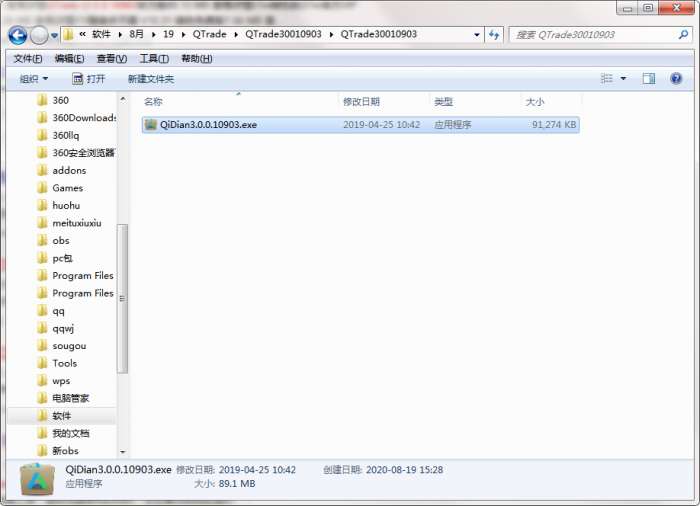Open the address bar history dropdown
This screenshot has width=700, height=506.
pos(477,35)
